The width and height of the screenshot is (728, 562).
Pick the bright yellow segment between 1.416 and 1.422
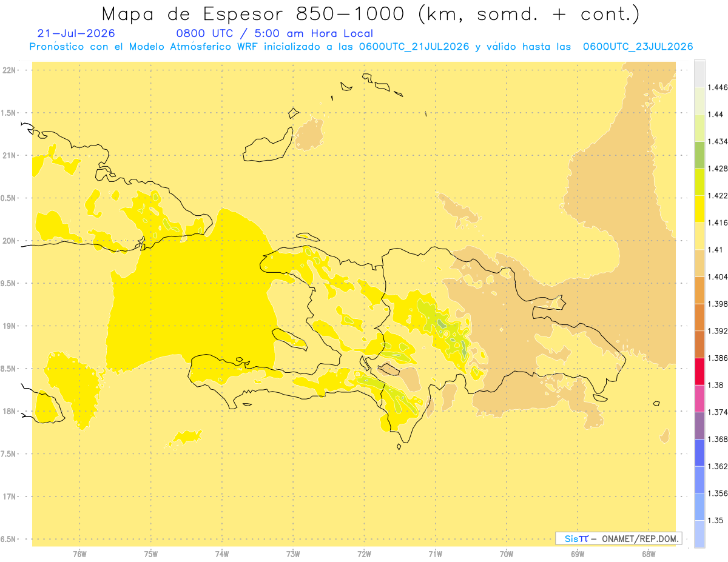pyautogui.click(x=699, y=209)
